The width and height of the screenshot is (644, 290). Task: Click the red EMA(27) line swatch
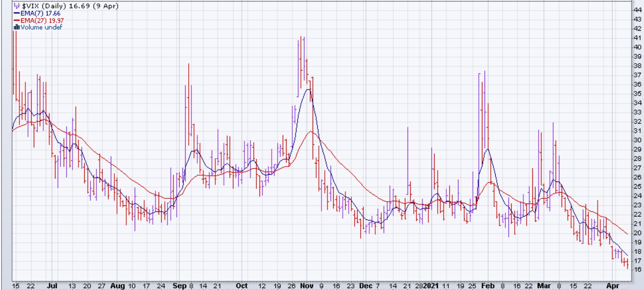click(x=17, y=20)
